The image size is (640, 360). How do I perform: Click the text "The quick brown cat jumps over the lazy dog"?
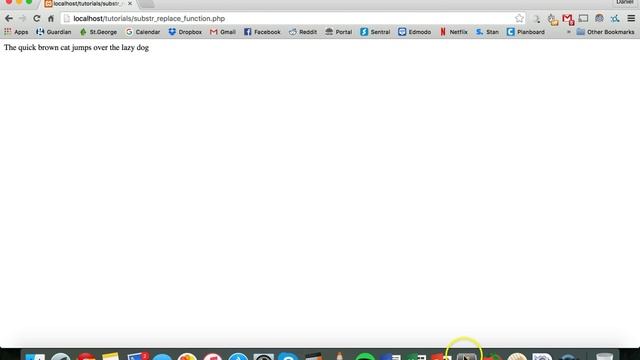tap(76, 47)
